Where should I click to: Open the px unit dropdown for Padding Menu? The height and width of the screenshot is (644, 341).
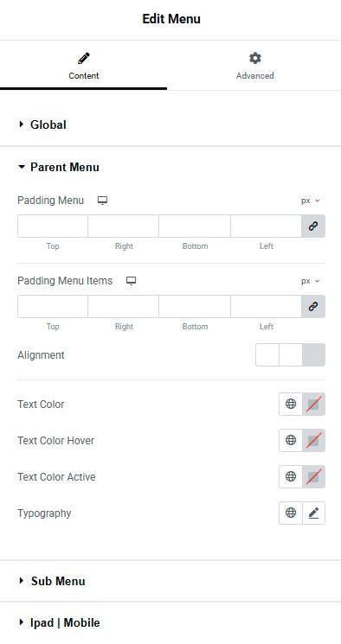click(x=311, y=201)
